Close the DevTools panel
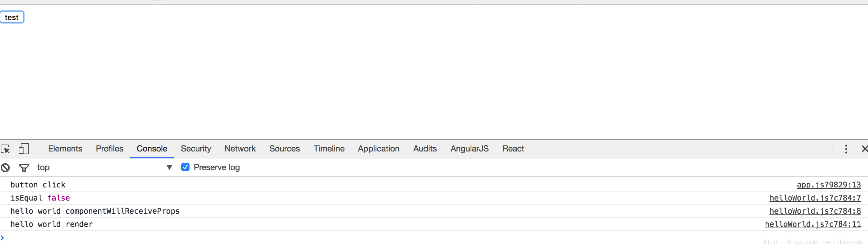The width and height of the screenshot is (868, 249). click(864, 149)
